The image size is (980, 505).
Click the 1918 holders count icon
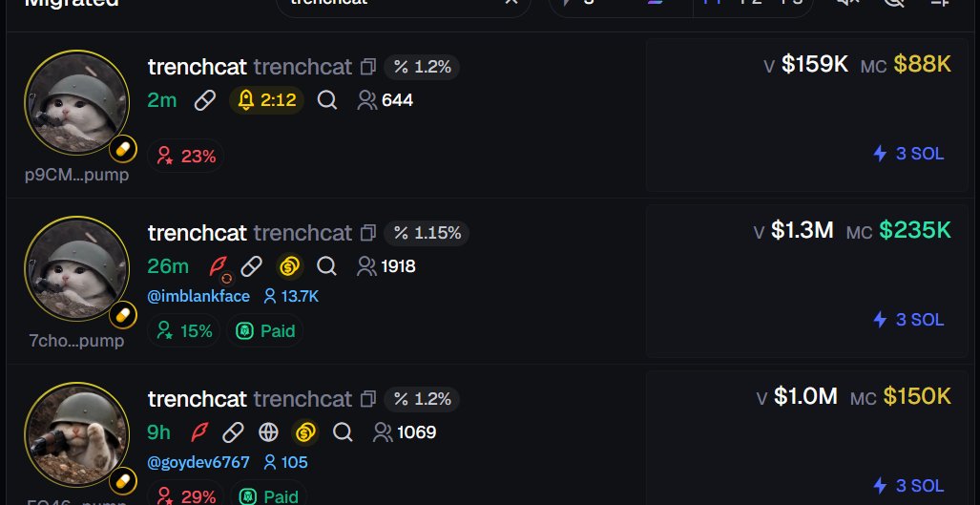(366, 266)
